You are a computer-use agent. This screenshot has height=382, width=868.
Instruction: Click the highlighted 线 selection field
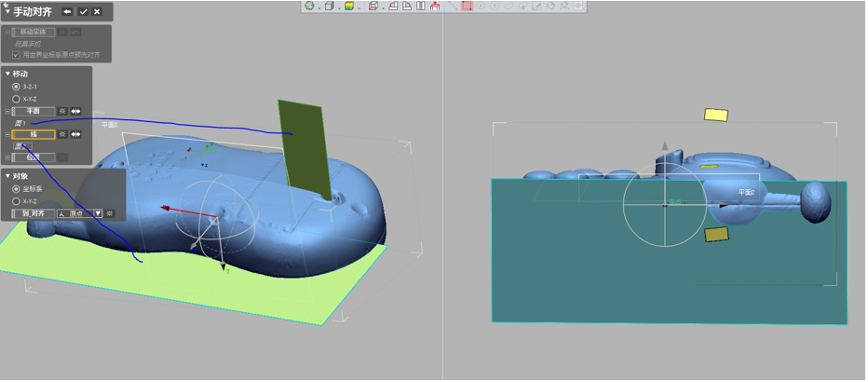click(34, 134)
